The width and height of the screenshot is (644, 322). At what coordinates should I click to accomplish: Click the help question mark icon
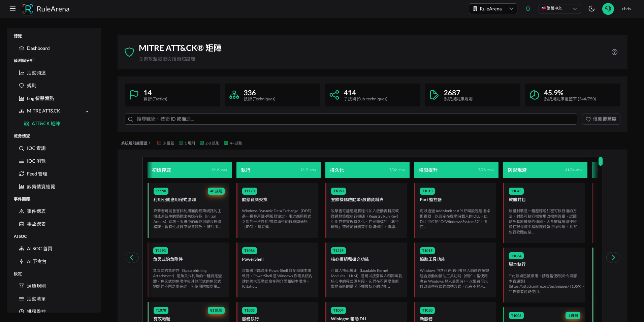[x=614, y=52]
